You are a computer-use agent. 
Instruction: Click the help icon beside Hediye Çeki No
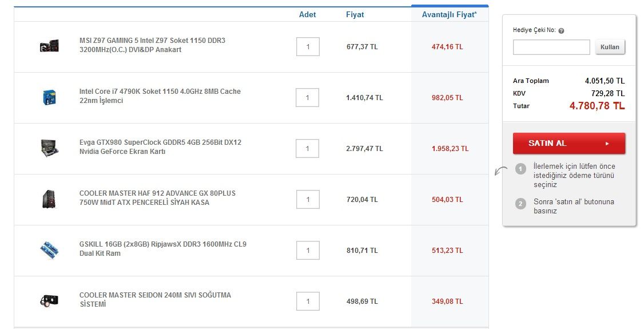click(561, 31)
